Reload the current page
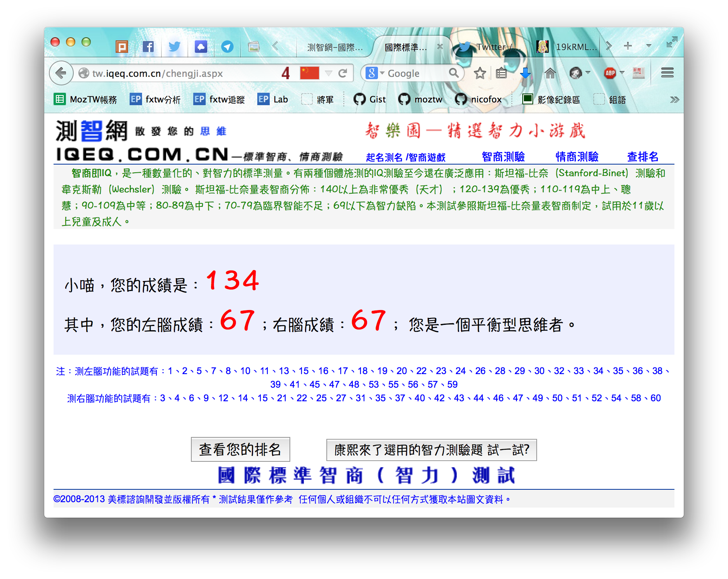The image size is (728, 579). [x=343, y=73]
